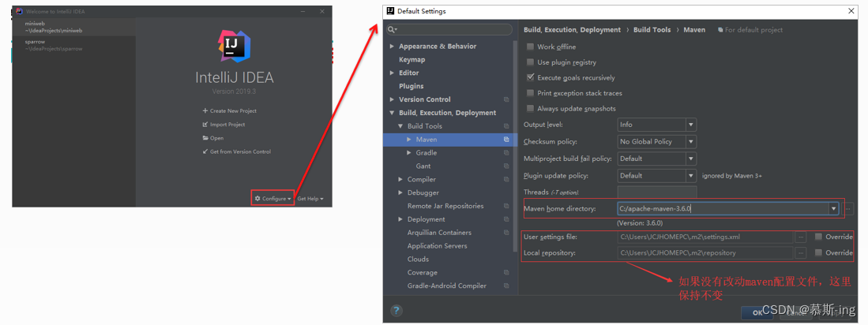Viewport: 868px width, 325px height.
Task: Click project-level icon beside Remote Jar Repositories
Action: [x=506, y=206]
